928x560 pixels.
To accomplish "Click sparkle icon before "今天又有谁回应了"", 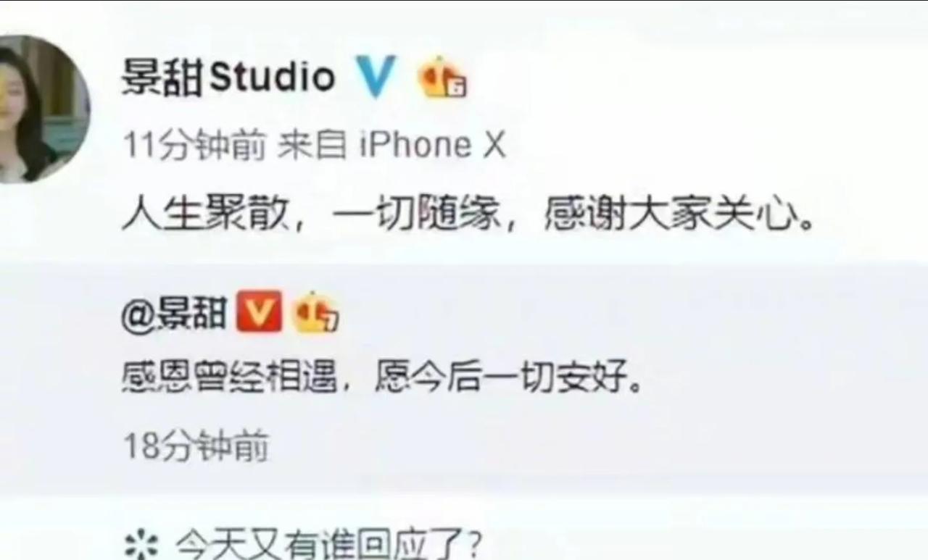I will [141, 545].
